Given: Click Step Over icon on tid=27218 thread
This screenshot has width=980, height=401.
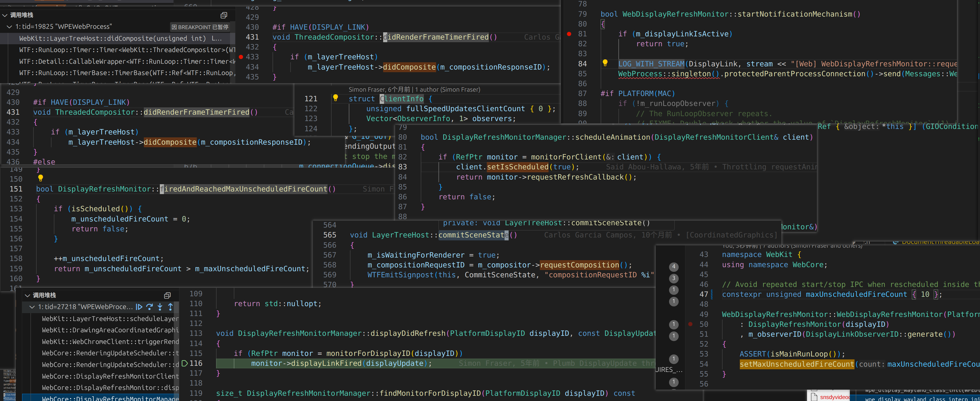Looking at the screenshot, I should tap(150, 307).
